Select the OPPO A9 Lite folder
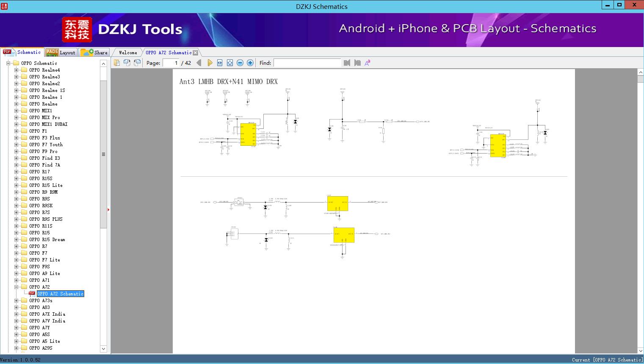Viewport: 644px width, 364px height. pos(44,273)
